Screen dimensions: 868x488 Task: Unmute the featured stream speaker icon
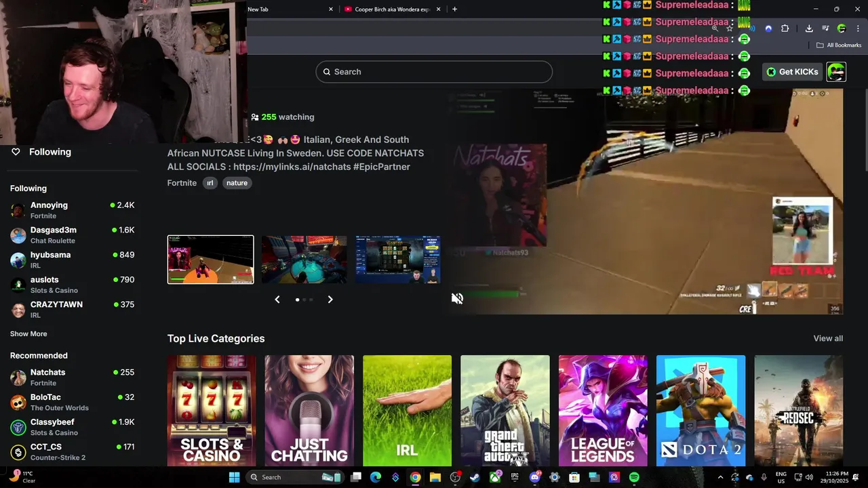pos(457,298)
